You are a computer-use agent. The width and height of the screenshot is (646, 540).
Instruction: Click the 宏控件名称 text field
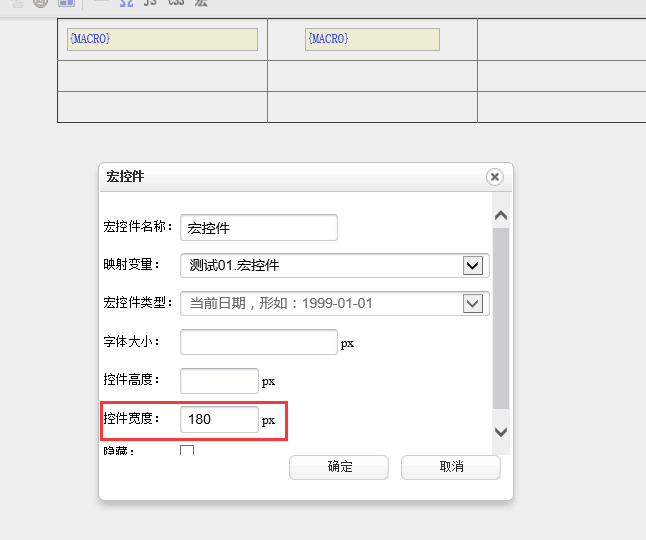point(259,227)
